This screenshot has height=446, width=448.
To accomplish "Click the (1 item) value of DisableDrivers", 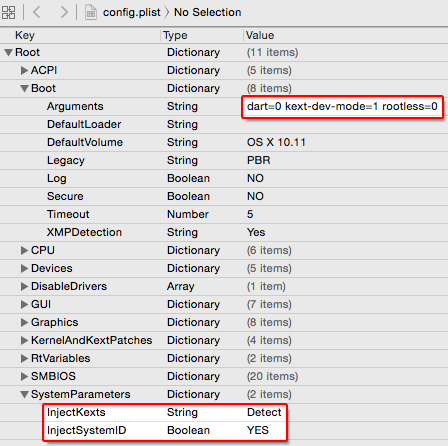I will [x=266, y=286].
